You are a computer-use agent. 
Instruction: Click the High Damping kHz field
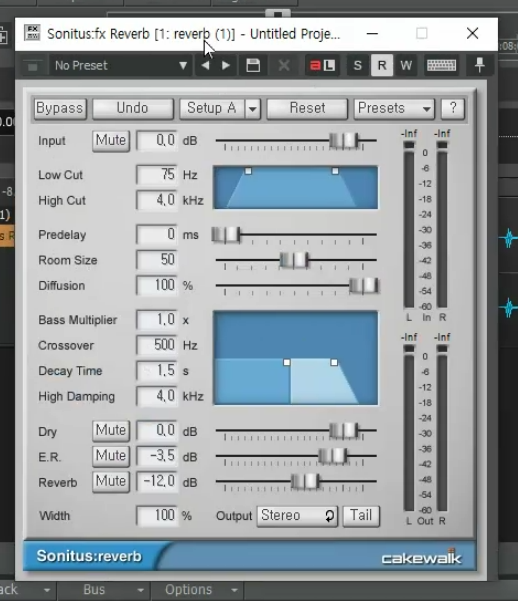tap(157, 396)
